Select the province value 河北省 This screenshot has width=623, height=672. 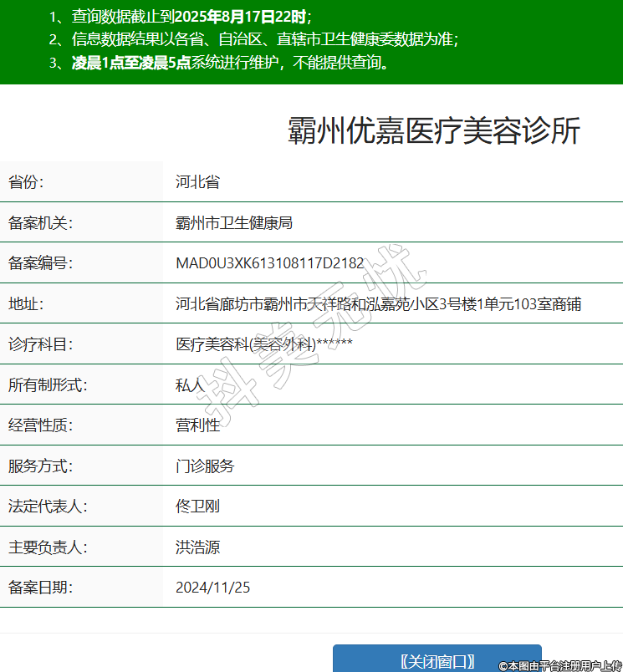(x=197, y=182)
